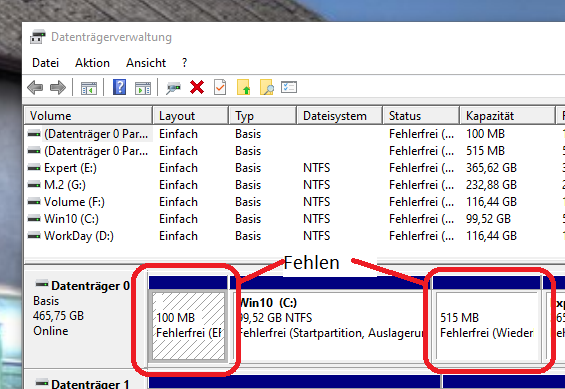The image size is (565, 389).
Task: Click NTFS in the Expert (E:) row
Action: pos(316,168)
